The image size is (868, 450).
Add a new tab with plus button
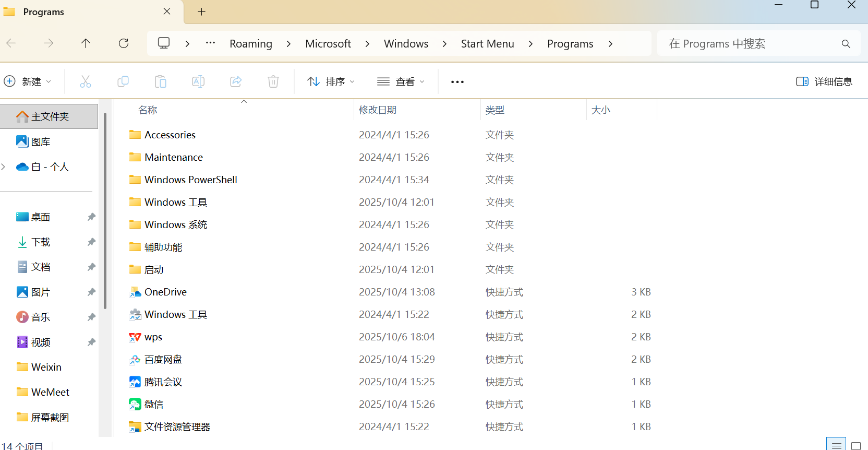click(x=201, y=11)
